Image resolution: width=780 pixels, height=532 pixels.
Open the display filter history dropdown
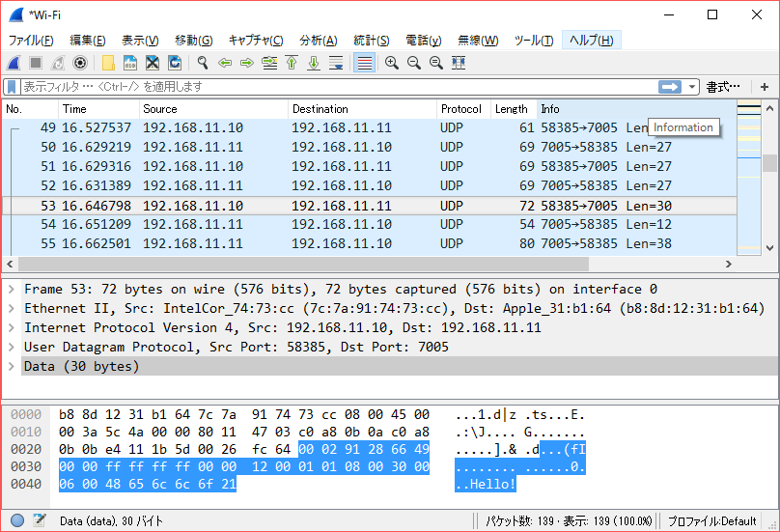pos(692,87)
